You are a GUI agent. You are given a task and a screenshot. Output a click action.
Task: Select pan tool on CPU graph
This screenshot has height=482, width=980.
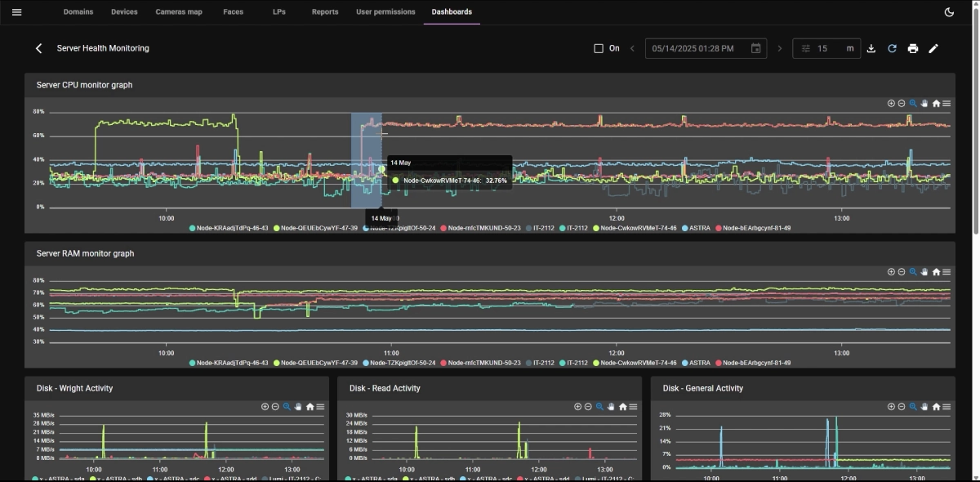(x=925, y=104)
